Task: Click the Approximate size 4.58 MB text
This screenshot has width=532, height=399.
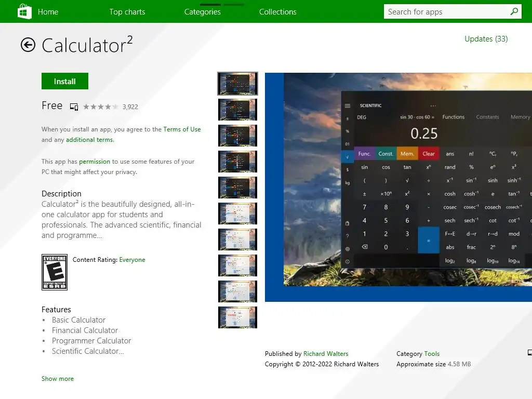Action: [434, 364]
